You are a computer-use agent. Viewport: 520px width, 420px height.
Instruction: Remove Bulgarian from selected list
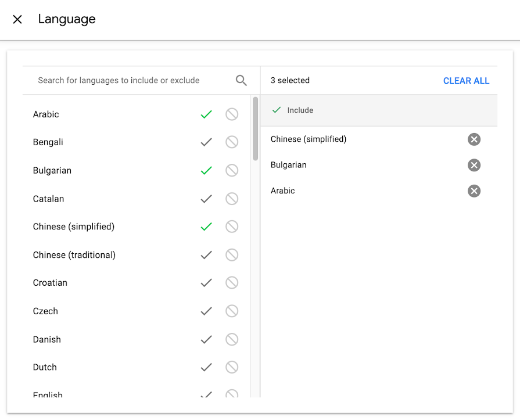point(474,165)
